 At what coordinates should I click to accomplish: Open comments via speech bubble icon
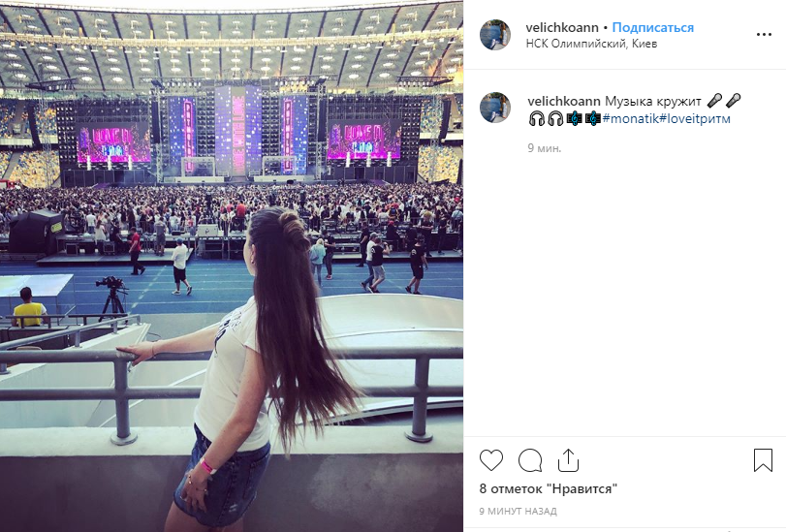point(530,460)
